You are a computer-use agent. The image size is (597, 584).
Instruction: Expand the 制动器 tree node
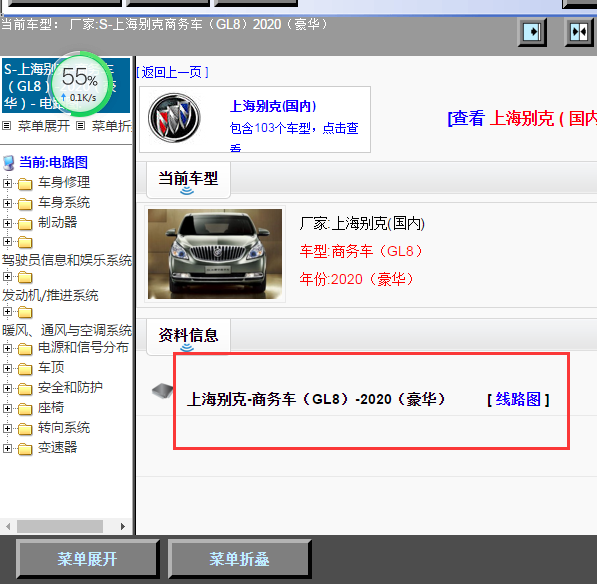[x=7, y=223]
